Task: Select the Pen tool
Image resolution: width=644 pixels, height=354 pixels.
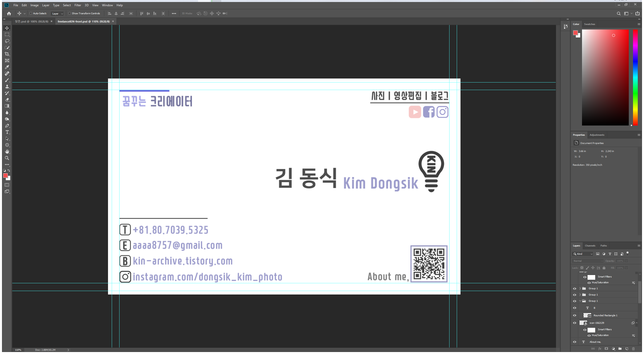Action: pos(7,126)
